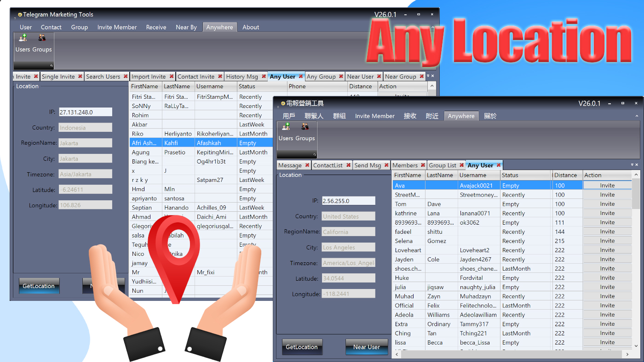The image size is (644, 362).
Task: Open the tab overflow dropdown arrow on English tab strip
Action: coord(428,76)
